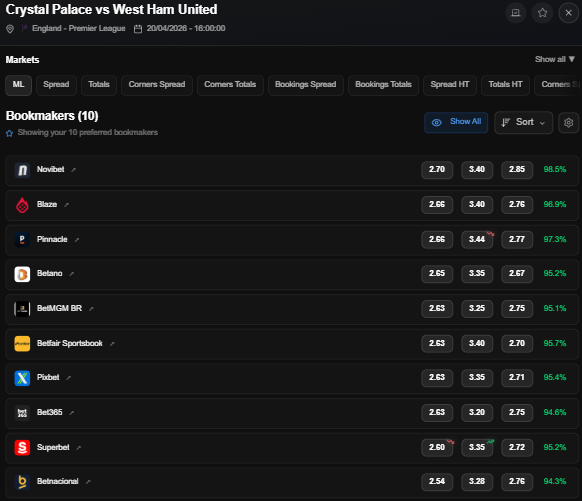582x501 pixels.
Task: Click England - Premier League label
Action: click(79, 29)
